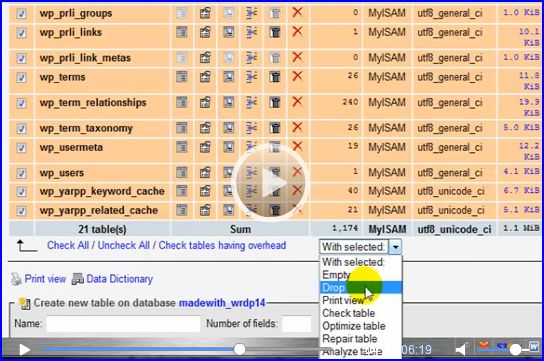The image size is (544, 361).
Task: Choose Drop from the With selected list
Action: pos(360,287)
